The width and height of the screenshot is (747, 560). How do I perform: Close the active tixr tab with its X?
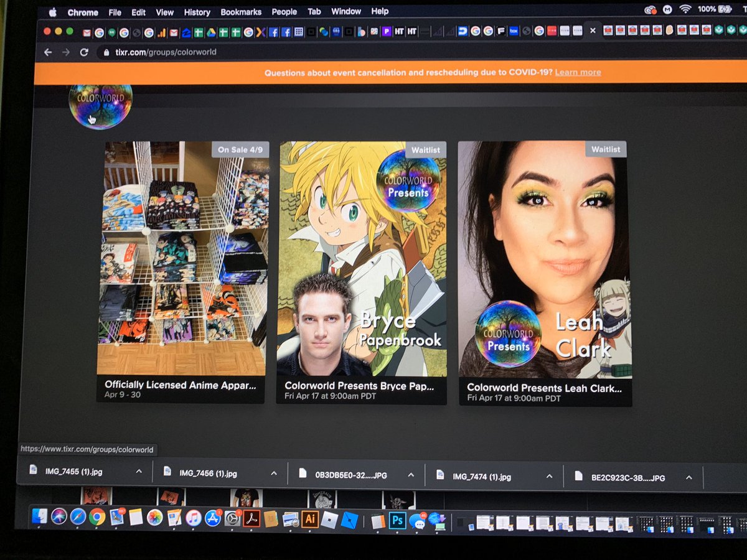pos(593,30)
